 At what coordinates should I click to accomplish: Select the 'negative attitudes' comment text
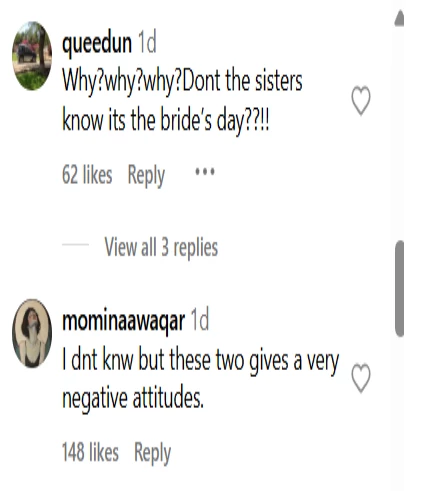coord(133,398)
